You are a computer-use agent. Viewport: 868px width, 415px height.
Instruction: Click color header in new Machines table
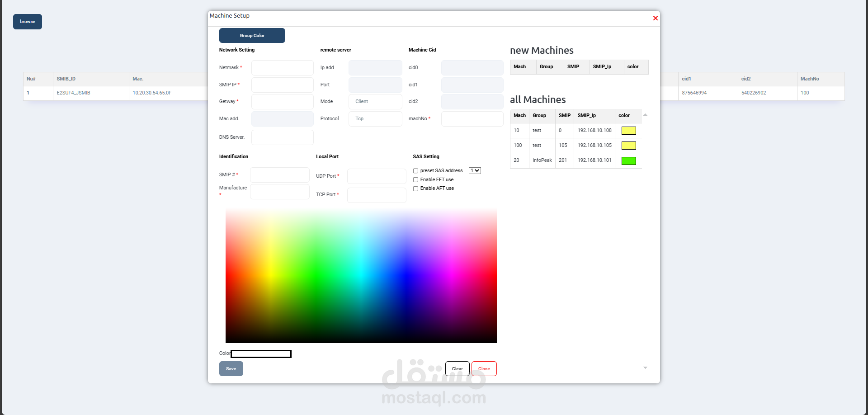(633, 67)
